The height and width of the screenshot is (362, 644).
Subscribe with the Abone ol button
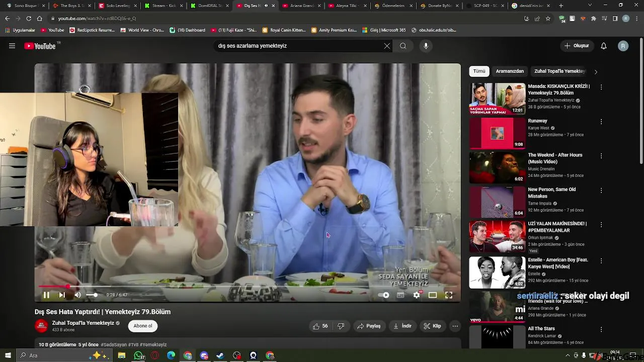[143, 326]
